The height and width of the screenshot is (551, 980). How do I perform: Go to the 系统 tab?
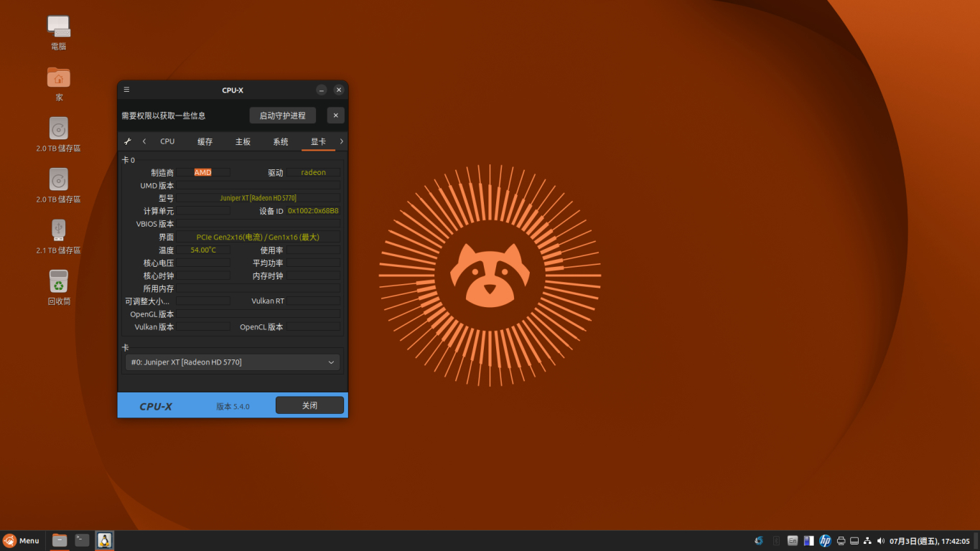pos(281,141)
